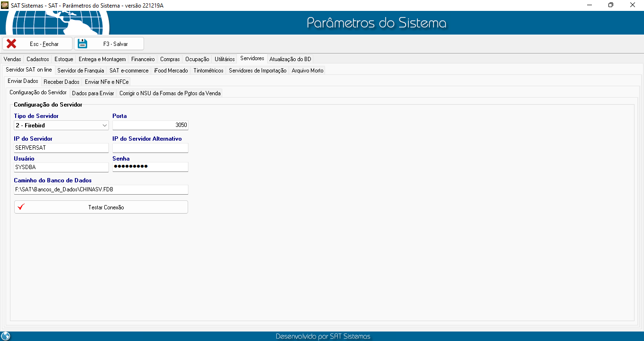
Task: Open the Enviar NFe e NFCe tab
Action: 107,82
